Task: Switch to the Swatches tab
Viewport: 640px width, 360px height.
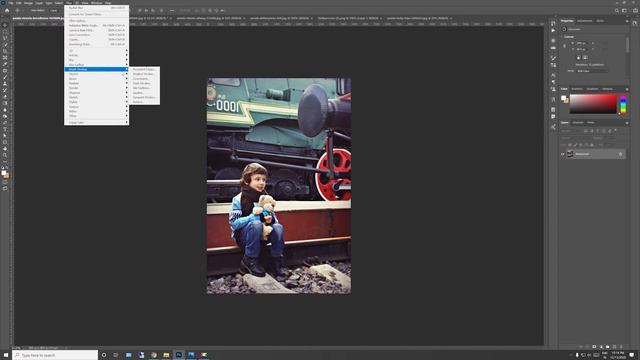Action: pyautogui.click(x=577, y=89)
